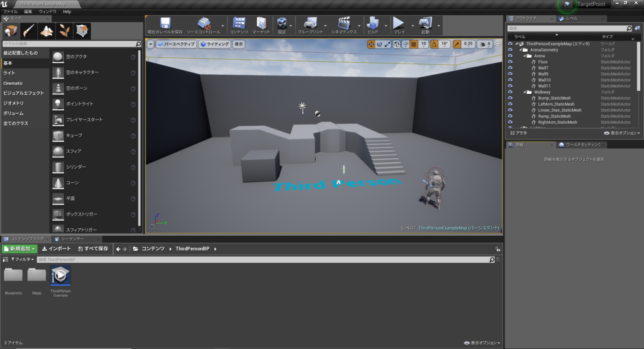Image resolution: width=644 pixels, height=349 pixels.
Task: Switch to the Sequencer tab
Action: tap(72, 239)
